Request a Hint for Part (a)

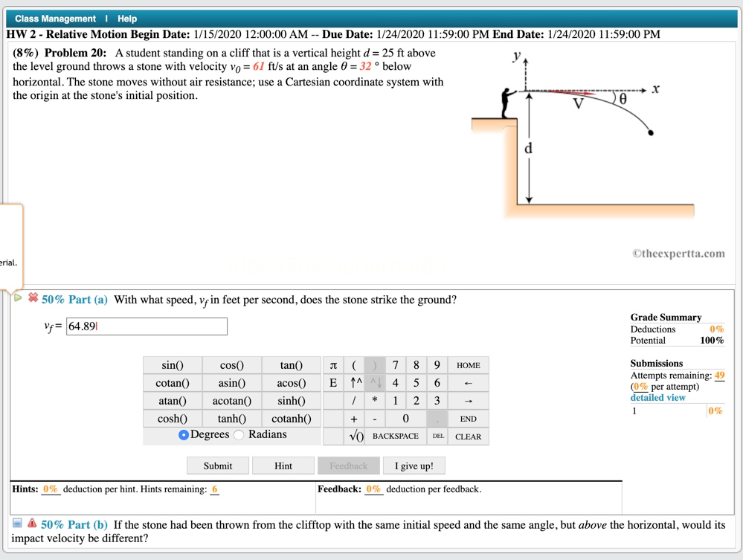click(283, 465)
